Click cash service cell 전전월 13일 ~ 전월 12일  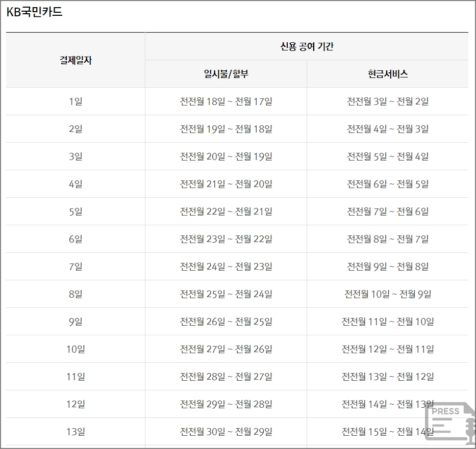click(388, 377)
